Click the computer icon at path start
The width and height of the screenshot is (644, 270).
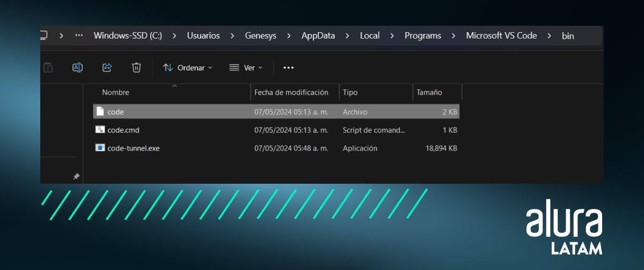point(43,36)
